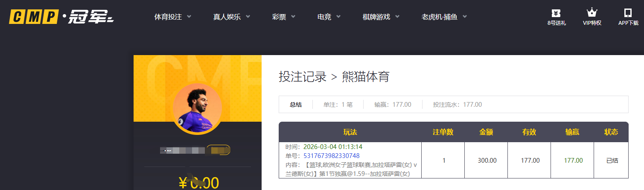Click the 熊猫体育 breadcrumb title
The width and height of the screenshot is (644, 190).
[365, 77]
